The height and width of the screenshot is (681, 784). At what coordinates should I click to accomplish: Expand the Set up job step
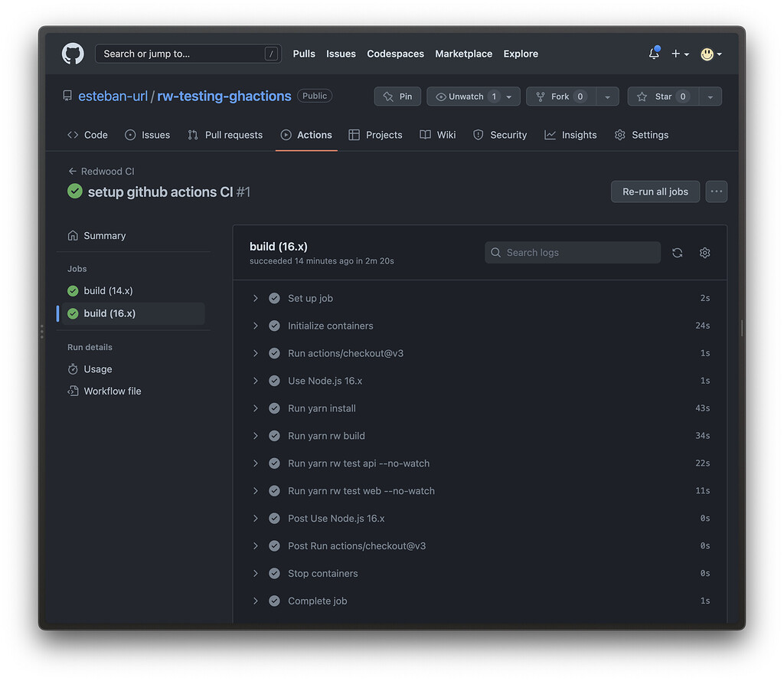click(x=480, y=298)
